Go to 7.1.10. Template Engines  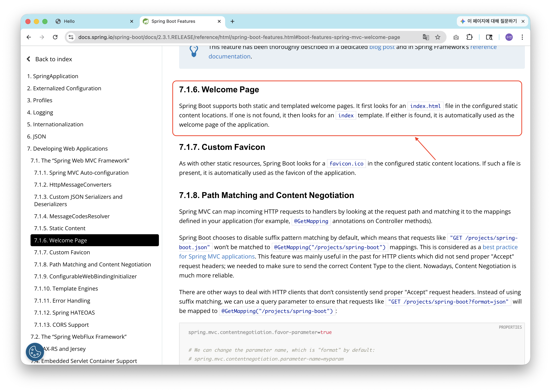point(66,289)
